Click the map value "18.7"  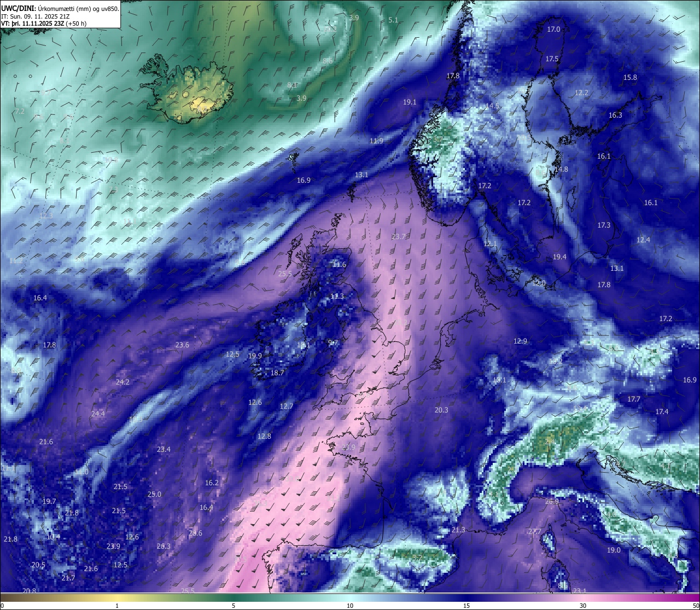click(277, 373)
